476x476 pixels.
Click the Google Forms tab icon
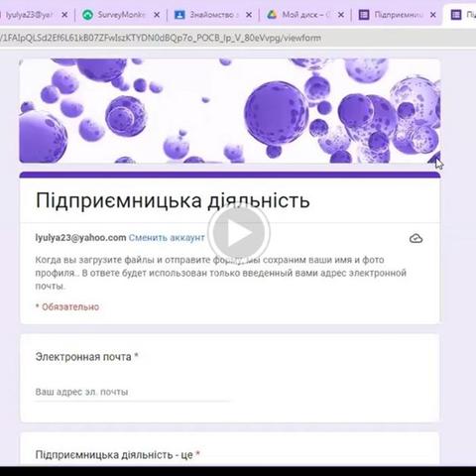tap(364, 15)
